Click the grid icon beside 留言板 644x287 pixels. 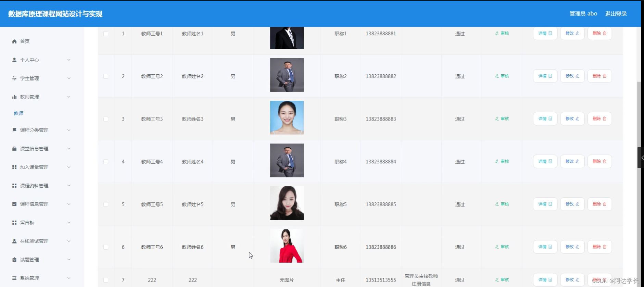(14, 223)
